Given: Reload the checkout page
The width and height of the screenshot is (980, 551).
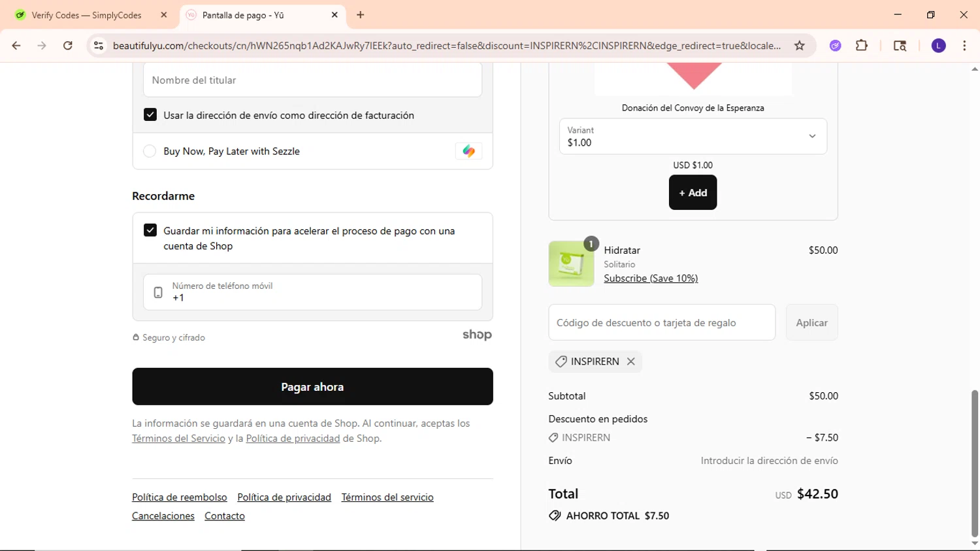Looking at the screenshot, I should [x=68, y=46].
